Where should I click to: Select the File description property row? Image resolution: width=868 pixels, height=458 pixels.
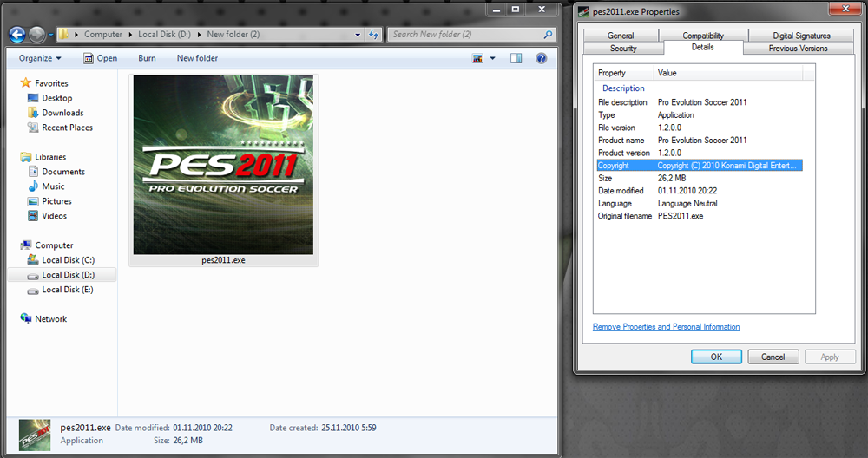tap(699, 102)
